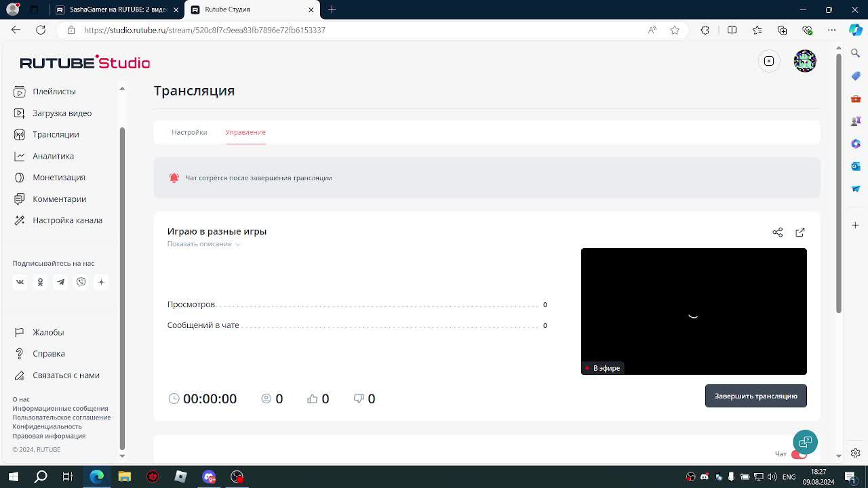This screenshot has height=488, width=868.
Task: Click Связаться с нами
Action: pos(57,375)
